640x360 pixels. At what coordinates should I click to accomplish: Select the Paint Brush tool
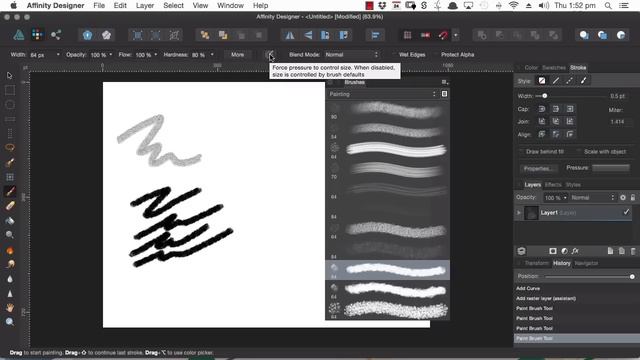point(10,191)
